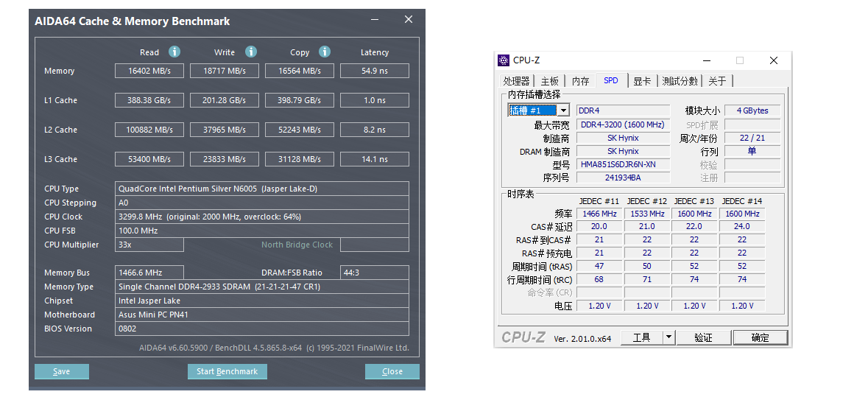Close the CPU-Z window

click(x=773, y=60)
